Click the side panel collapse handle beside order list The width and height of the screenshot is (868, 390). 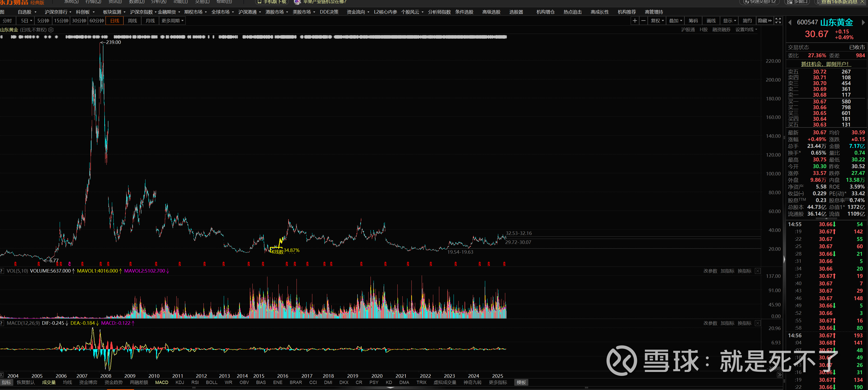point(784,259)
